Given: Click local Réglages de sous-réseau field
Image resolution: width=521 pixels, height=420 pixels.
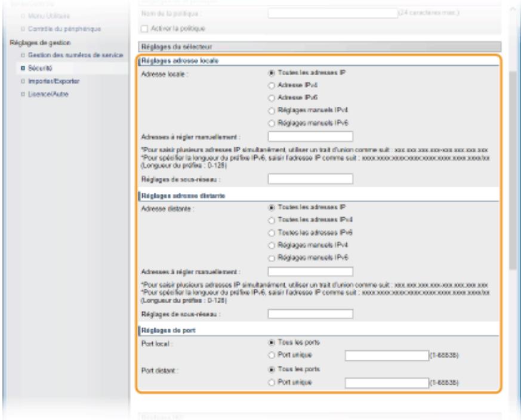Looking at the screenshot, I should tap(310, 179).
